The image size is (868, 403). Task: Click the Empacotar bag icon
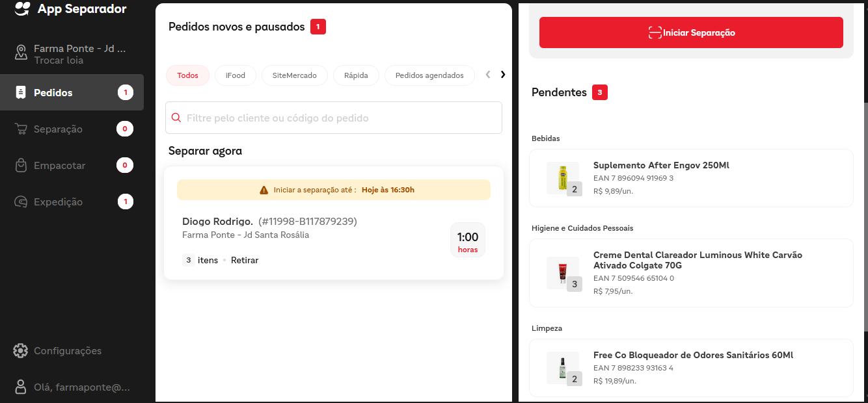[21, 166]
